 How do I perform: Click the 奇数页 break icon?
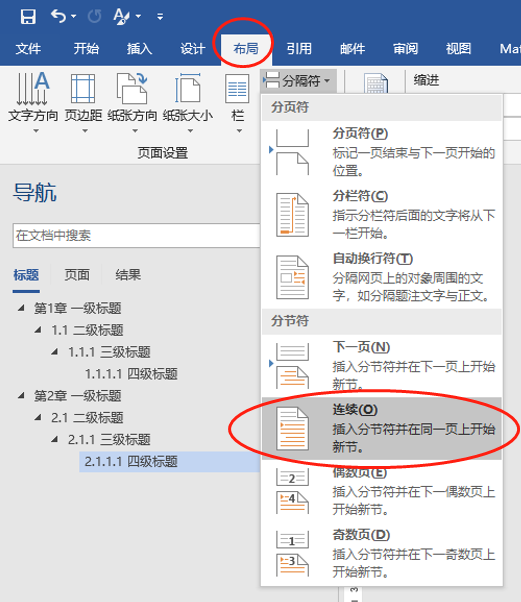(x=293, y=554)
